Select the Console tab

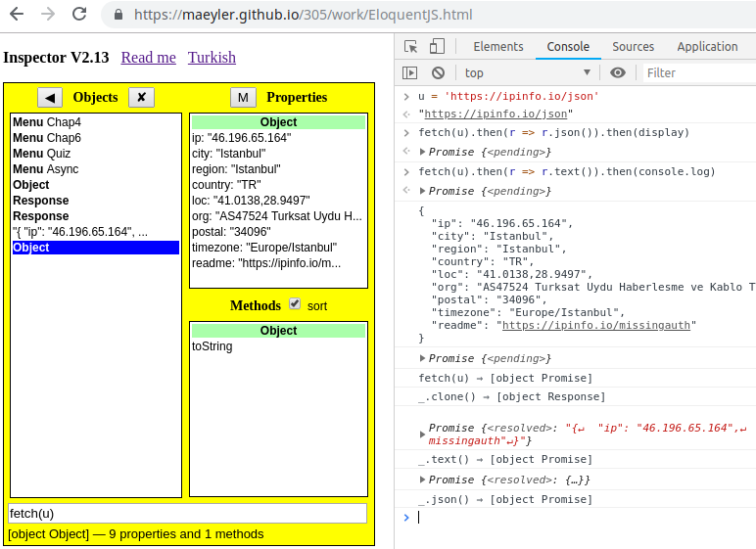[x=568, y=47]
